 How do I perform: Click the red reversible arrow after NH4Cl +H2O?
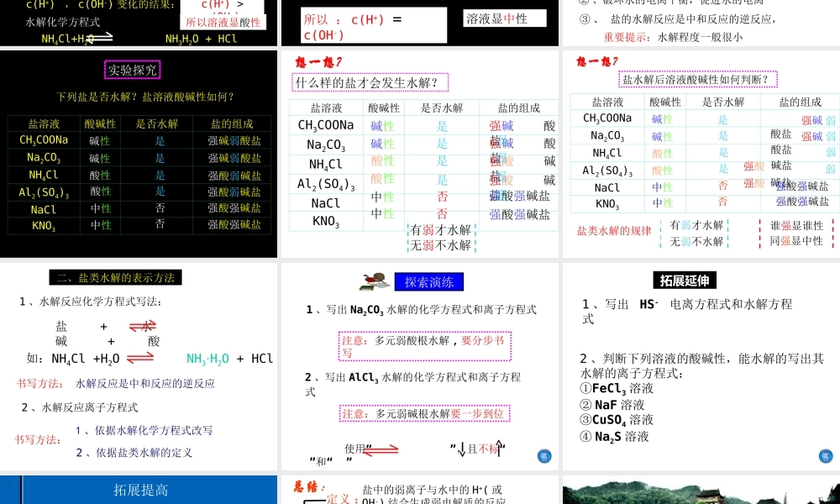140,357
